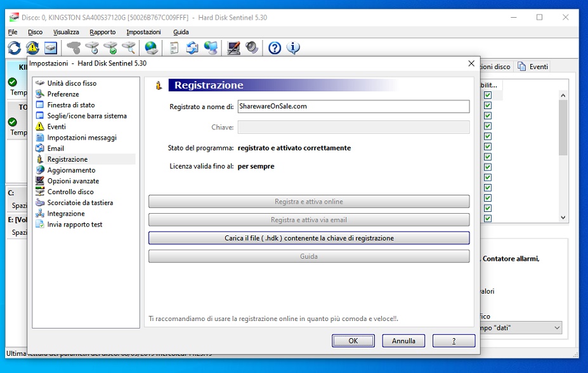Viewport: 588px width, 373px height.
Task: Select Soglie/icone barra sistema in settings list
Action: tap(87, 116)
